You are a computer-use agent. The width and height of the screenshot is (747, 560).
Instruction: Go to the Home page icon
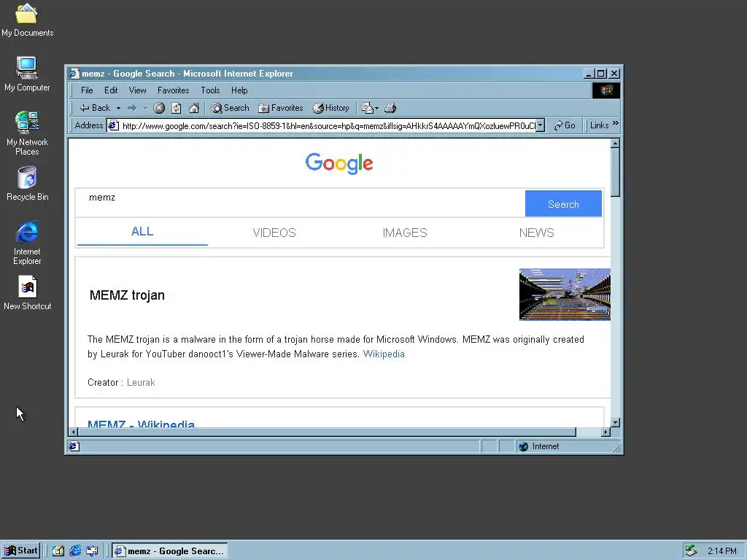[x=194, y=108]
